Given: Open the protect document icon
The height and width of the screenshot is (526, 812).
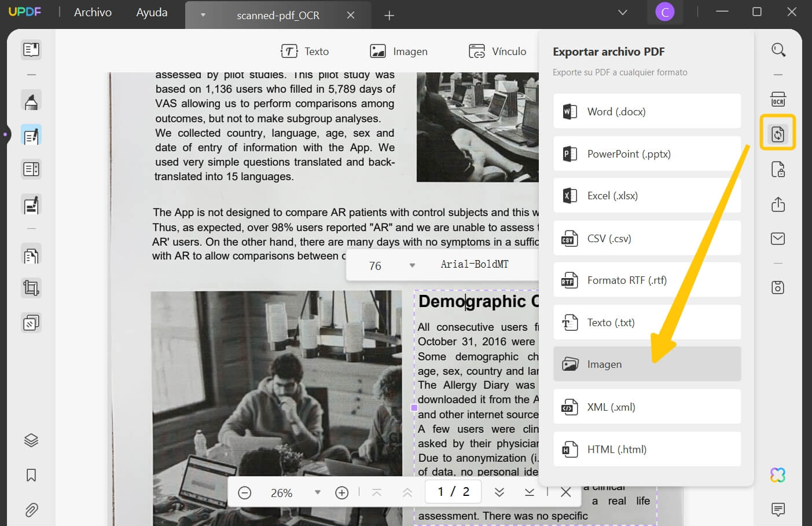Looking at the screenshot, I should tap(778, 169).
